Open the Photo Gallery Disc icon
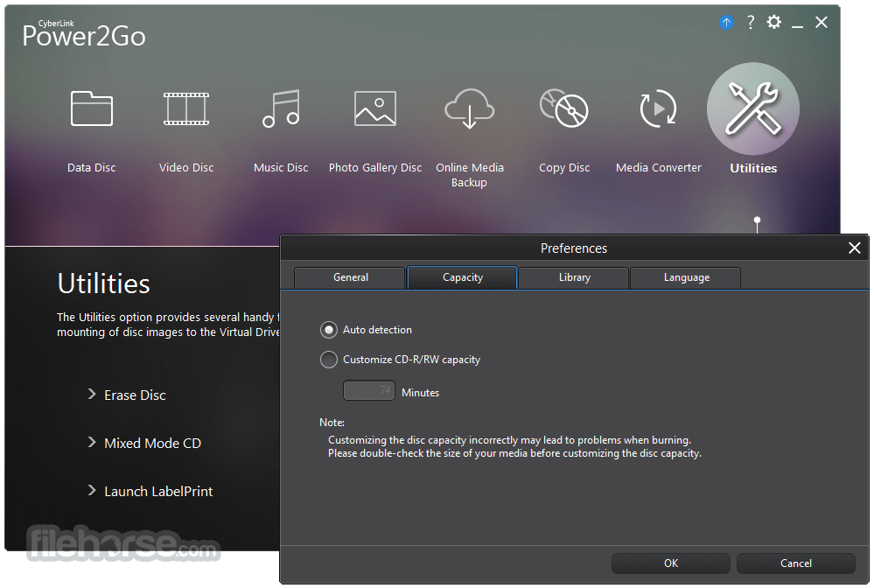The width and height of the screenshot is (874, 588). point(375,108)
